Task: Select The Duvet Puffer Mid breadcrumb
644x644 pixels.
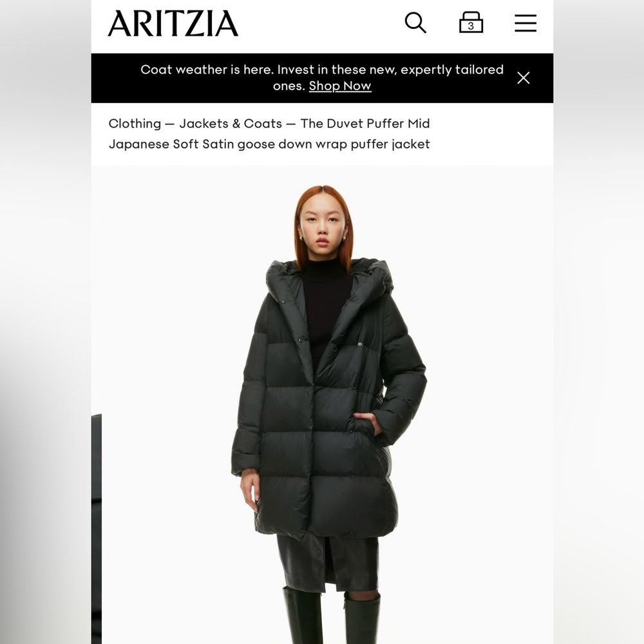Action: point(365,124)
